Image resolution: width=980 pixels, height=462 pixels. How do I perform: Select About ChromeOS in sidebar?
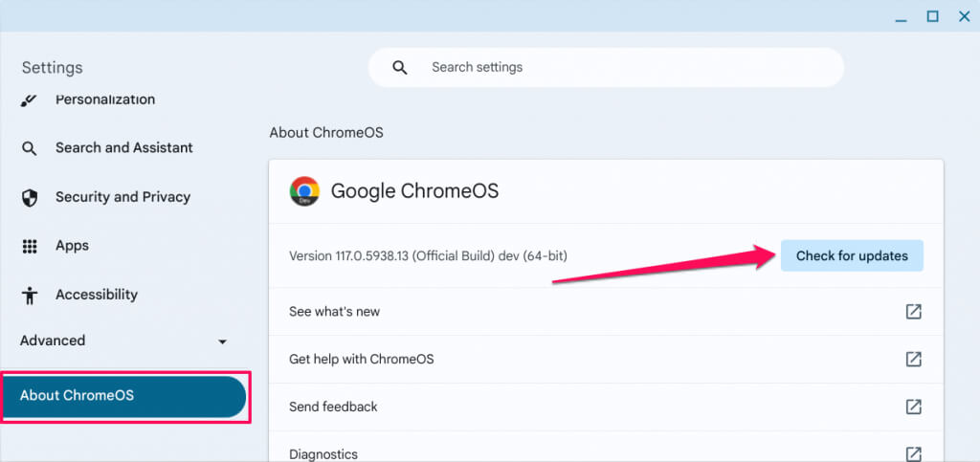tap(124, 396)
